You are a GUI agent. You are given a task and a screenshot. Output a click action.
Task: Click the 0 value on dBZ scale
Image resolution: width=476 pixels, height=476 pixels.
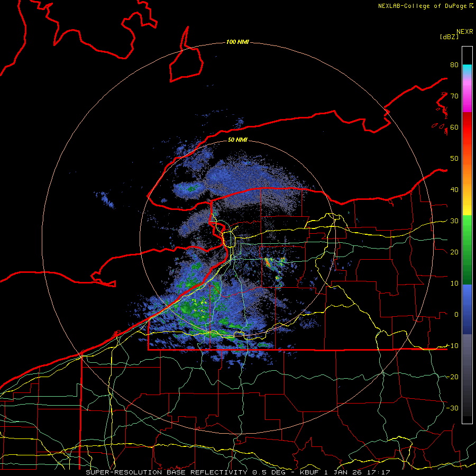point(456,315)
